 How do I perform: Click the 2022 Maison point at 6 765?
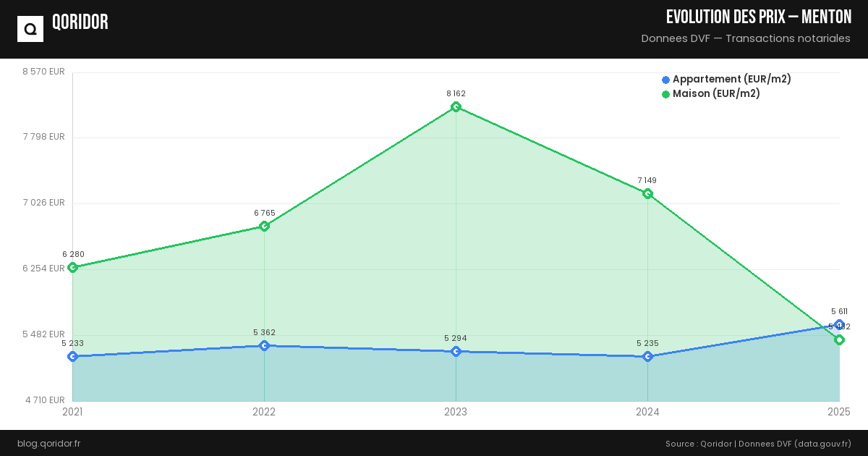tap(264, 226)
